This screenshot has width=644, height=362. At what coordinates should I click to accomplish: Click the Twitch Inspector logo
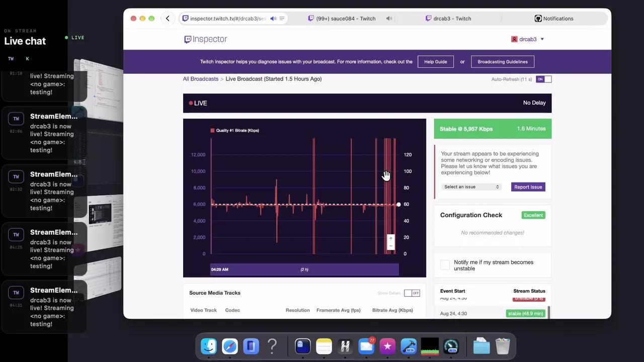pyautogui.click(x=205, y=39)
